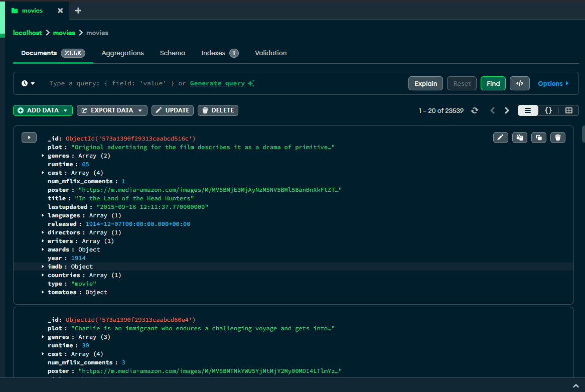Screen dimensions: 585x392
Task: Expand directors array field
Action: pos(43,232)
